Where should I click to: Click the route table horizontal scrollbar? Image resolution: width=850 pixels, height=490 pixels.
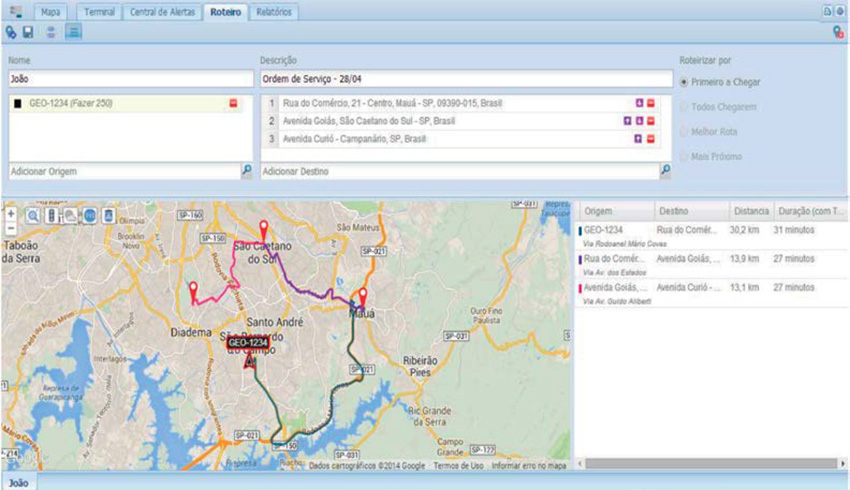711,463
